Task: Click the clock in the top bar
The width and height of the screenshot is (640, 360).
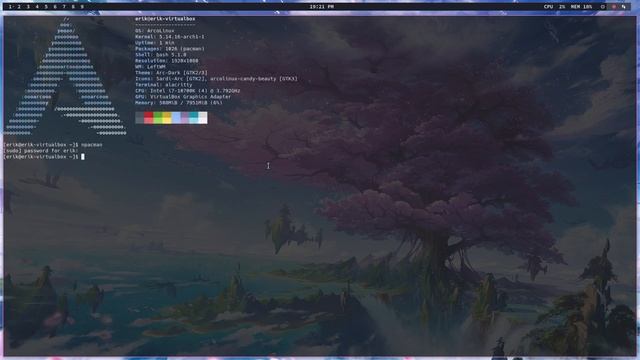Action: pos(322,7)
